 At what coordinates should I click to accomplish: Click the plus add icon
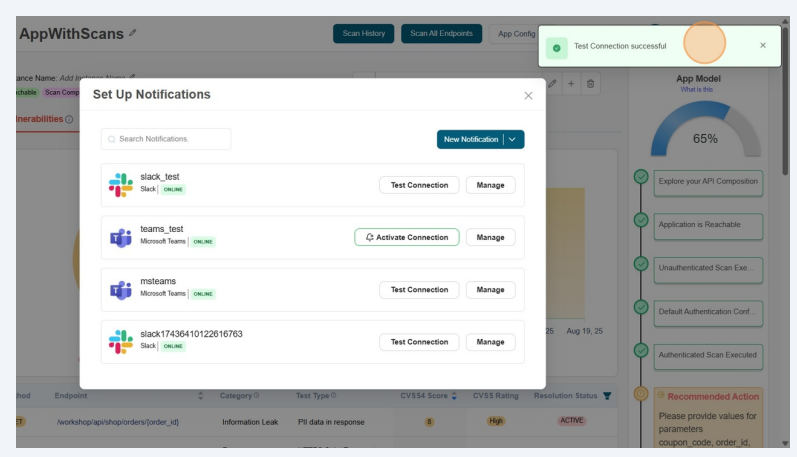click(x=571, y=85)
